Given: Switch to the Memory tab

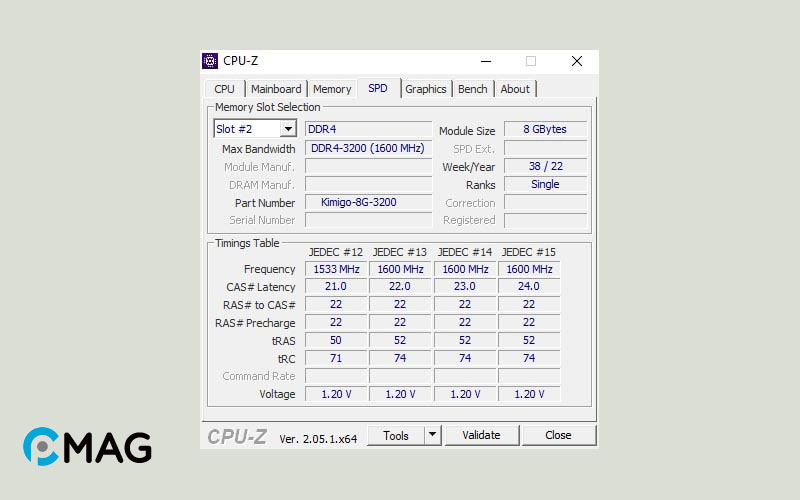Looking at the screenshot, I should point(332,89).
